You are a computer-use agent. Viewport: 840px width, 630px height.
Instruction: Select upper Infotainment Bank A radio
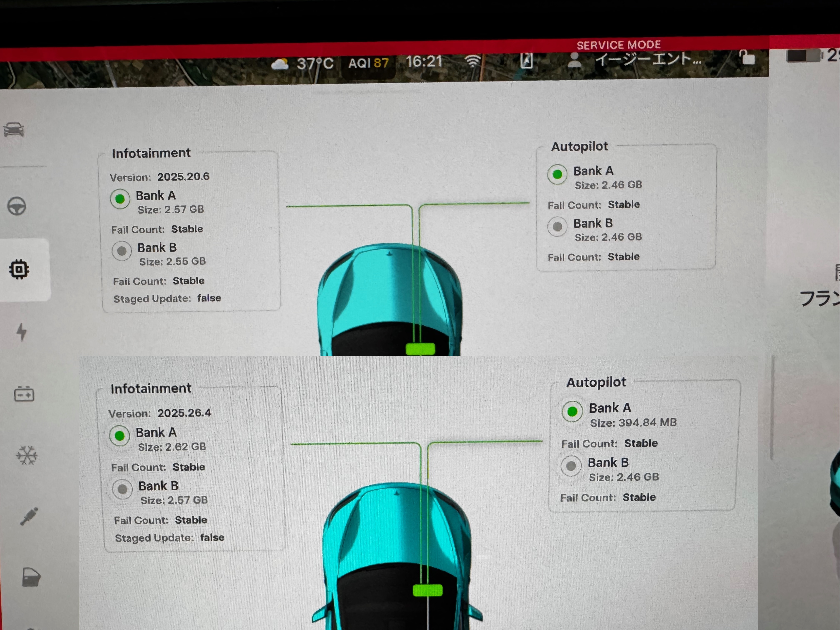(x=120, y=199)
